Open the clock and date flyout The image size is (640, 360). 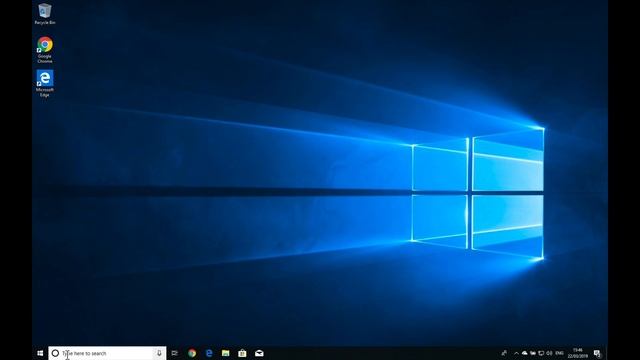[x=578, y=353]
